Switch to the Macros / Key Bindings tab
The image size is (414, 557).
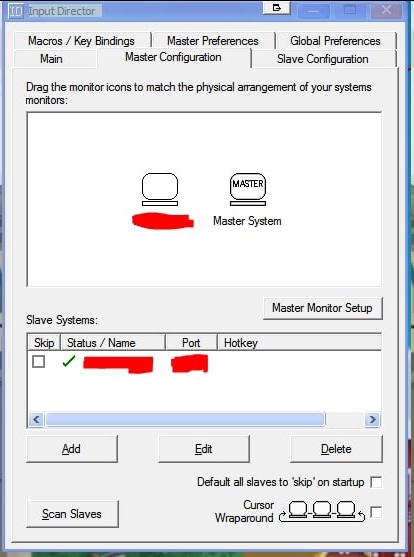(x=81, y=40)
